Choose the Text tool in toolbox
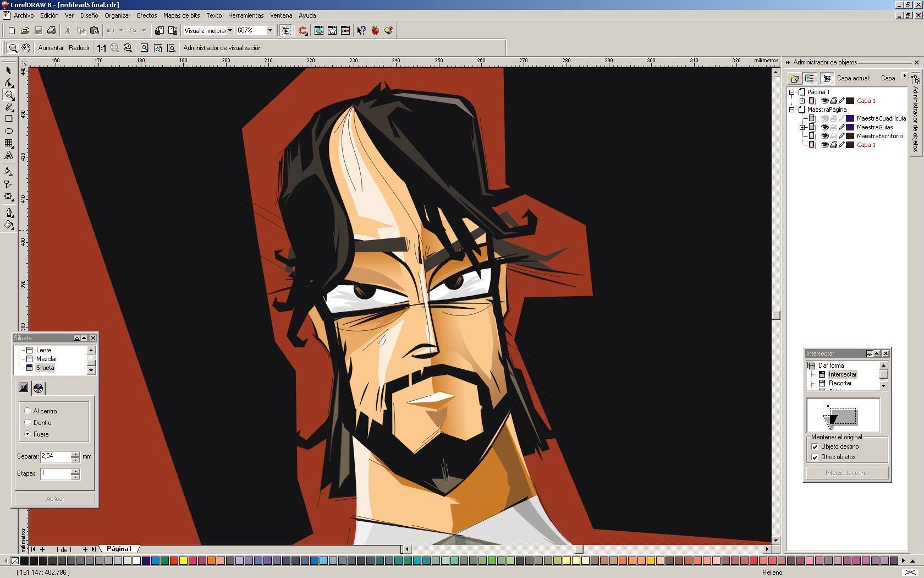Viewport: 924px width, 578px height. [x=9, y=156]
